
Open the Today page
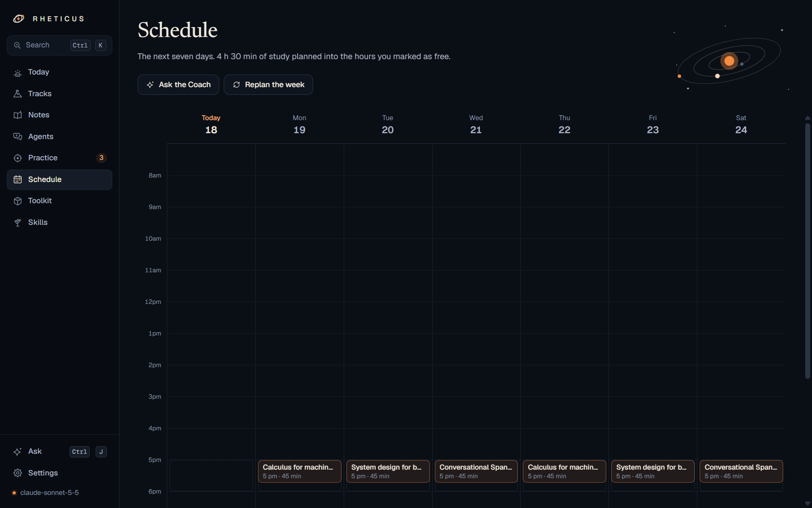click(60, 72)
